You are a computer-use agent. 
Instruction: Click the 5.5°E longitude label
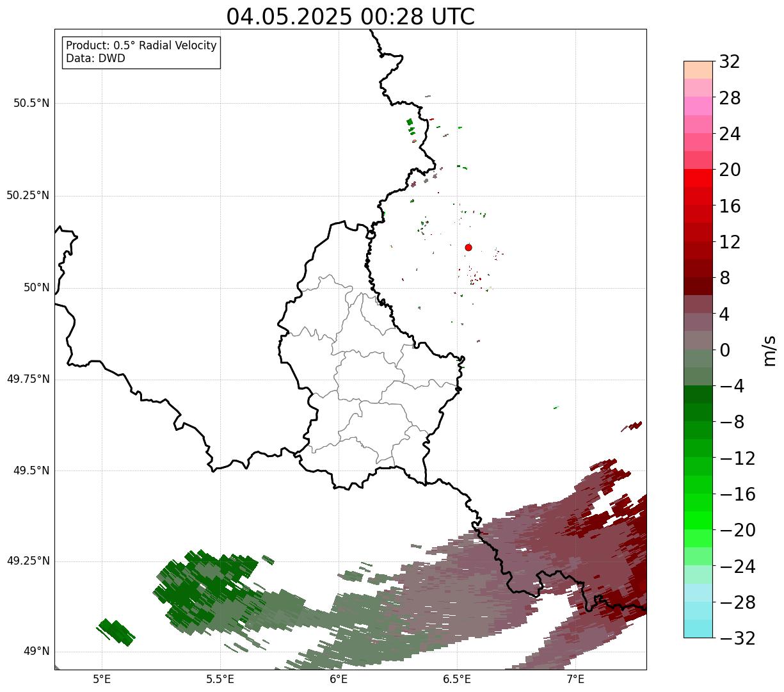pos(220,679)
